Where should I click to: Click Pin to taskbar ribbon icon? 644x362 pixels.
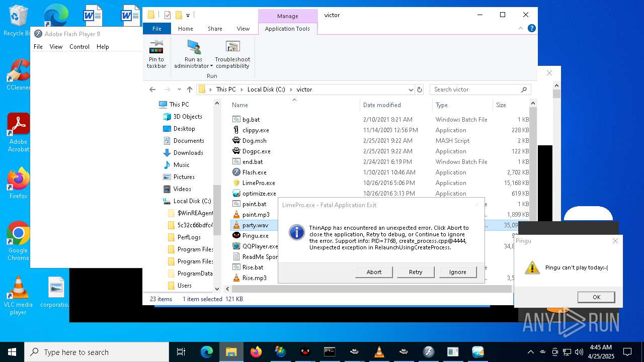pos(156,54)
